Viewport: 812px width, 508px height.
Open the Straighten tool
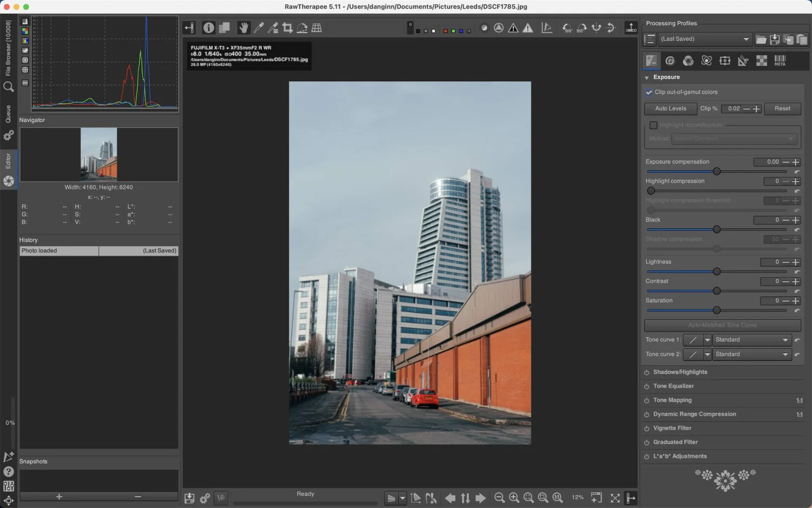point(302,28)
